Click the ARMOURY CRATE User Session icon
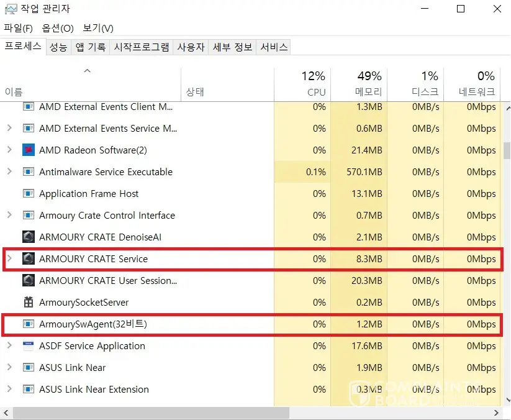 [x=28, y=281]
